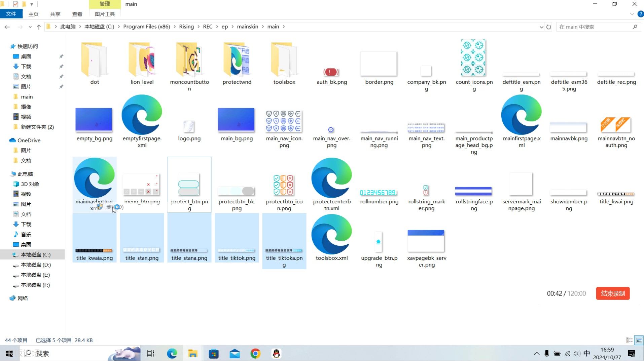Open the 图片工具 ribbon tab
644x361 pixels.
pos(105,14)
